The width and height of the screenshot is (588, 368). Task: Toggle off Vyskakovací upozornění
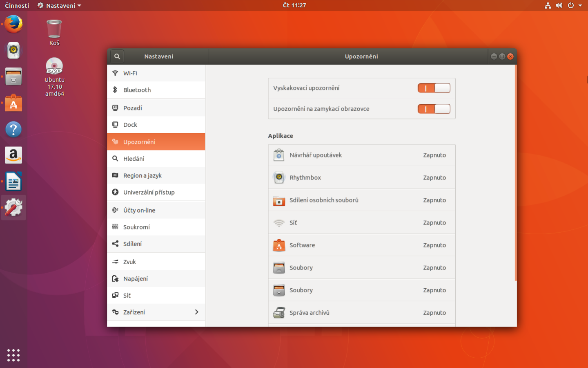click(434, 88)
